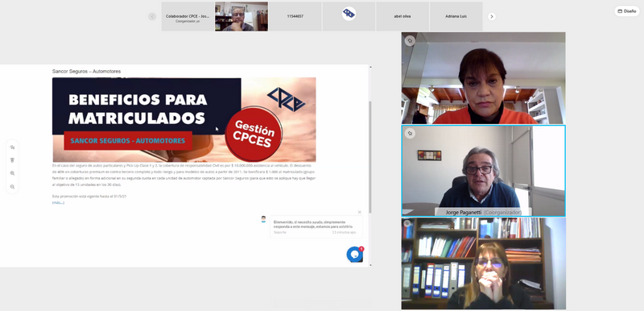
Task: Zoom out of the shared content
Action: pos(12,186)
